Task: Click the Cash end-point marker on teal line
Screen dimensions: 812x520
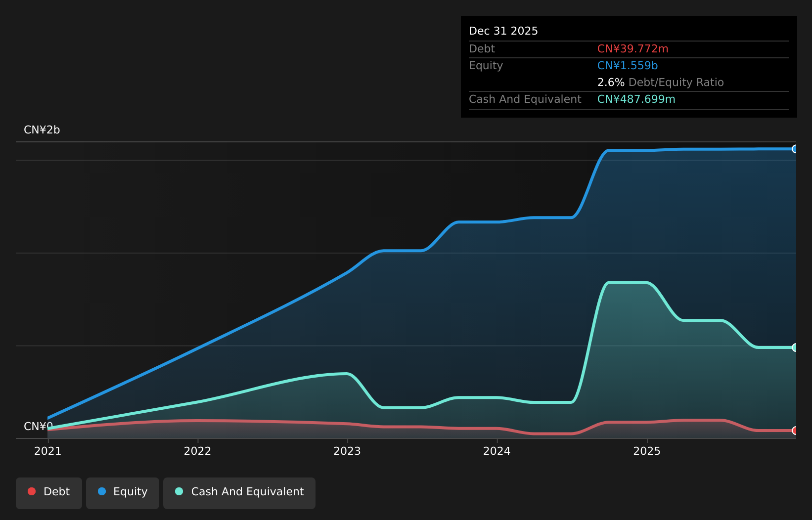Action: point(795,347)
